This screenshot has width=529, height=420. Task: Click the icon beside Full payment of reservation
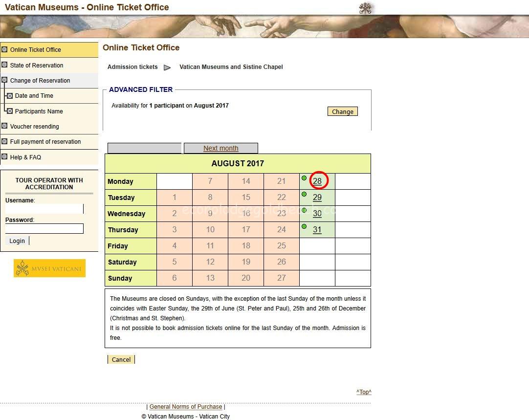pyautogui.click(x=4, y=141)
